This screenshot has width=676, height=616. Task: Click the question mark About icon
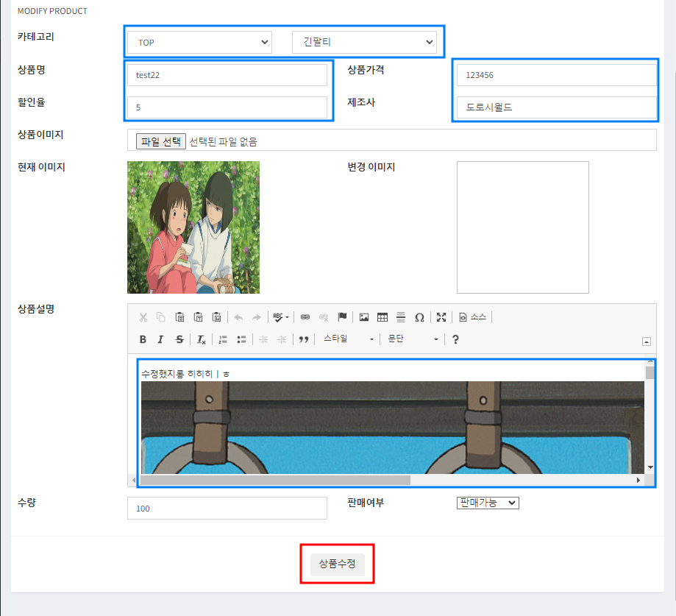point(455,339)
